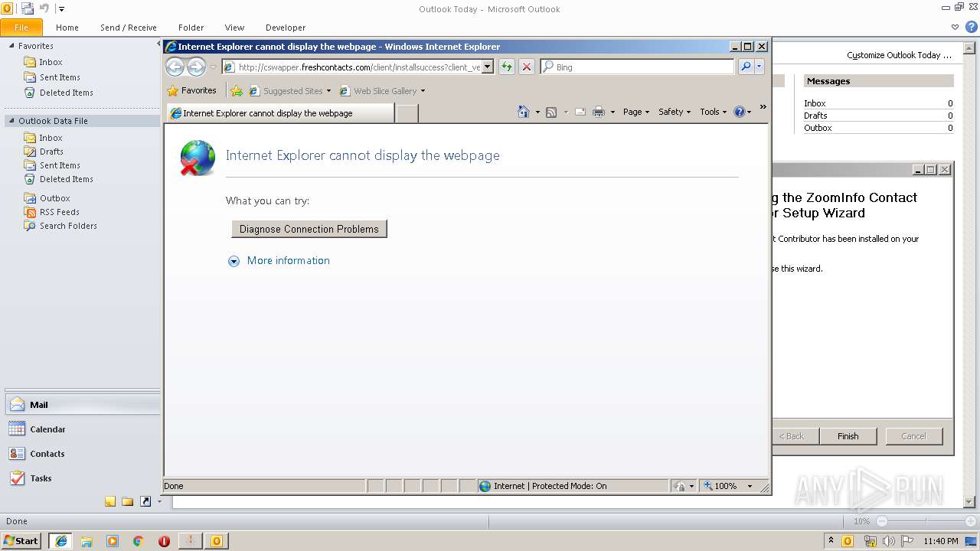Click the volume speaker icon in system tray
The image size is (980, 551).
click(x=888, y=541)
